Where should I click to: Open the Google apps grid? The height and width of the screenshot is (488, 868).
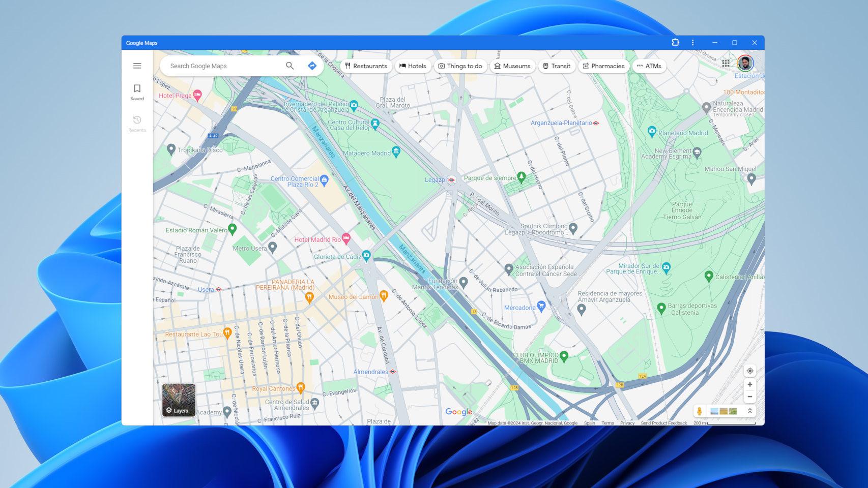tap(726, 64)
